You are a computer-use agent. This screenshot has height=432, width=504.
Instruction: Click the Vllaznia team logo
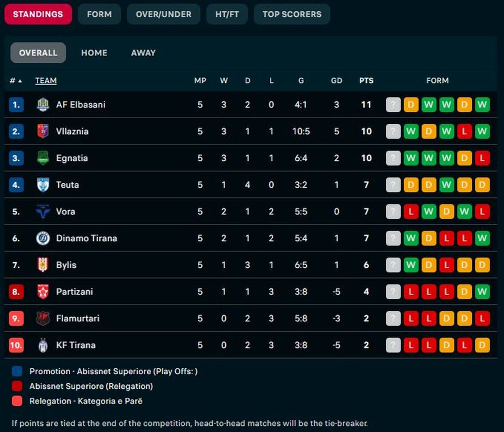tap(43, 131)
